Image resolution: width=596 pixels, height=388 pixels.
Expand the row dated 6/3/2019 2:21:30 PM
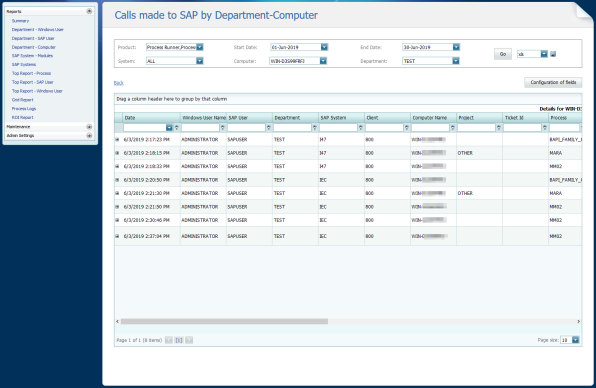117,193
